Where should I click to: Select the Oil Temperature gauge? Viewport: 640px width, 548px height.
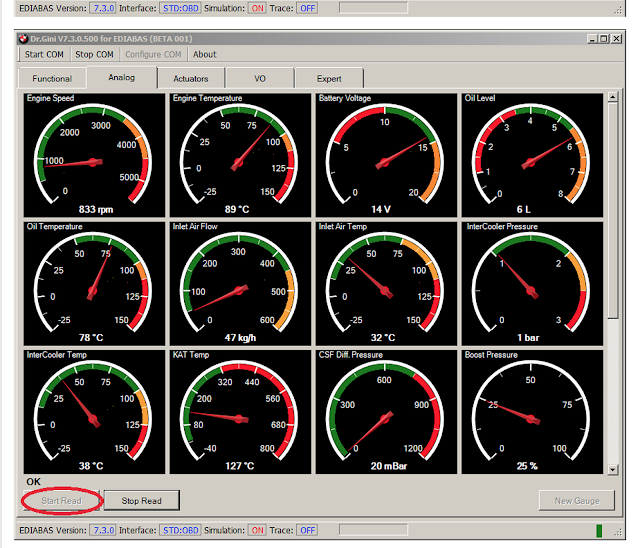94,284
